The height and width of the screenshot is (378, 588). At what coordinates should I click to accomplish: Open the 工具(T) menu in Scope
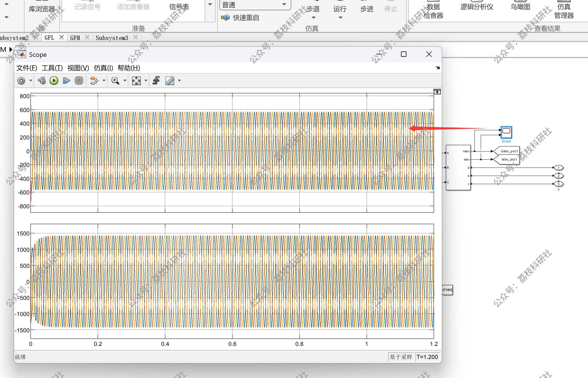tap(52, 68)
